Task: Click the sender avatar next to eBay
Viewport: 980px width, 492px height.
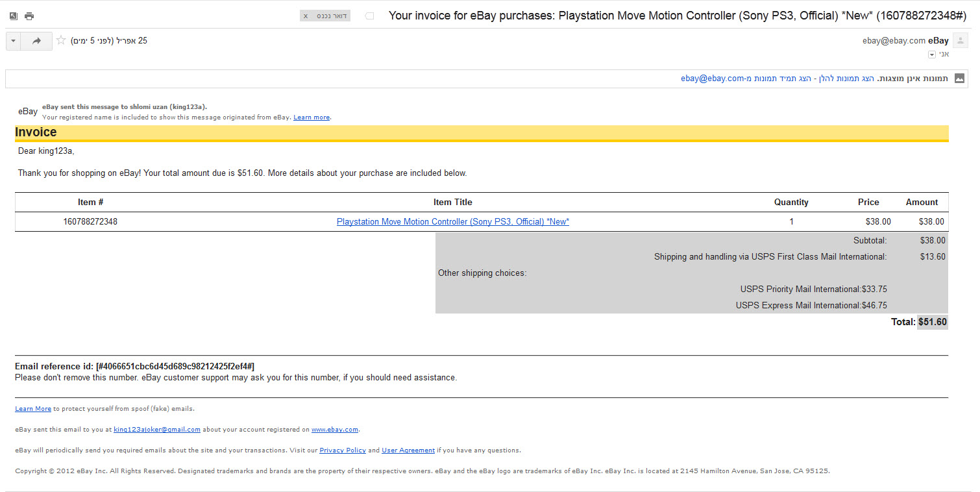Action: [961, 41]
